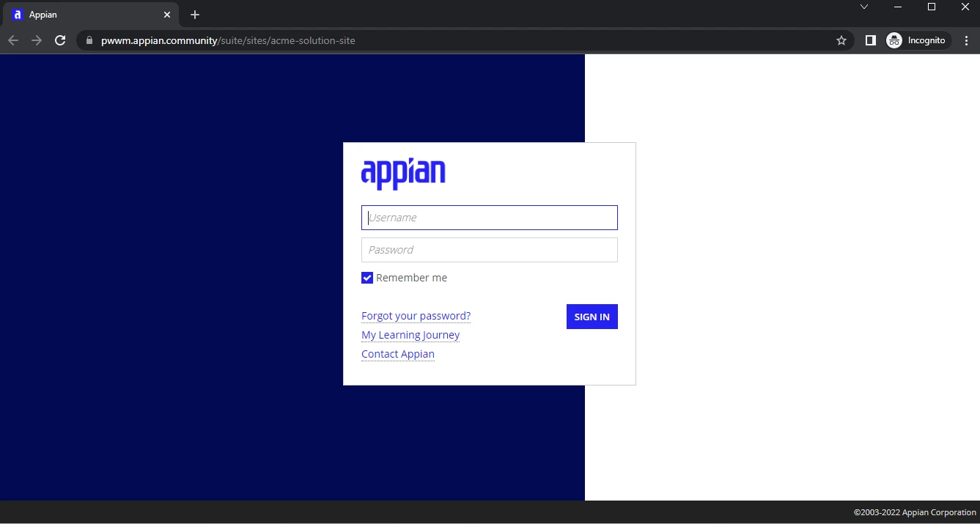Close the Appian browser tab

(x=167, y=15)
